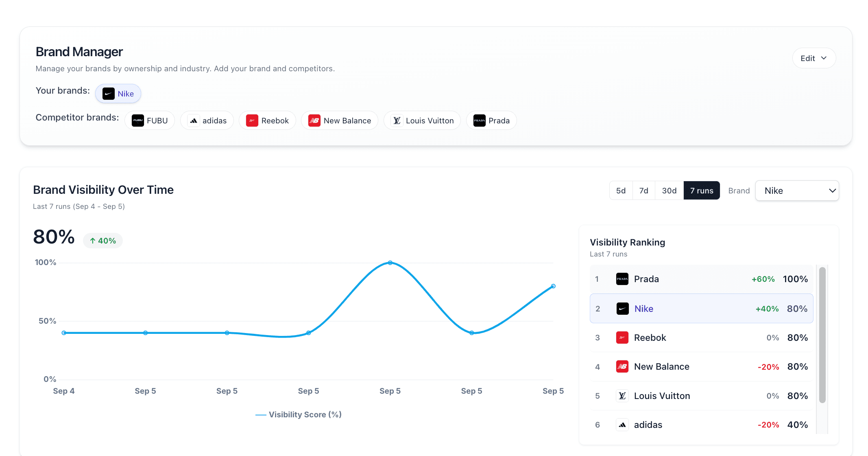This screenshot has width=868, height=456.
Task: Open the Edit dropdown in Brand Manager
Action: point(813,58)
